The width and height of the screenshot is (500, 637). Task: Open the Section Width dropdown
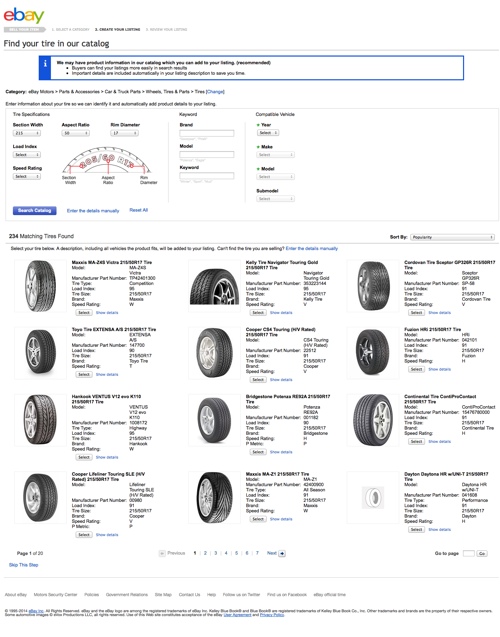point(27,133)
